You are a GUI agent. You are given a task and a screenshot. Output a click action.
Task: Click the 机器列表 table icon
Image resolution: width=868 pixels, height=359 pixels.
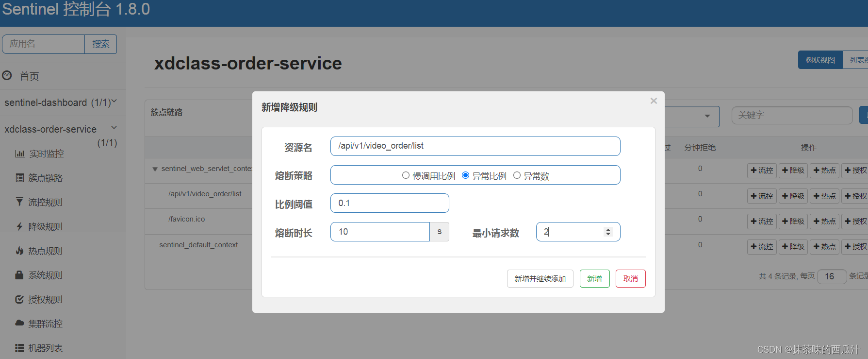point(19,348)
